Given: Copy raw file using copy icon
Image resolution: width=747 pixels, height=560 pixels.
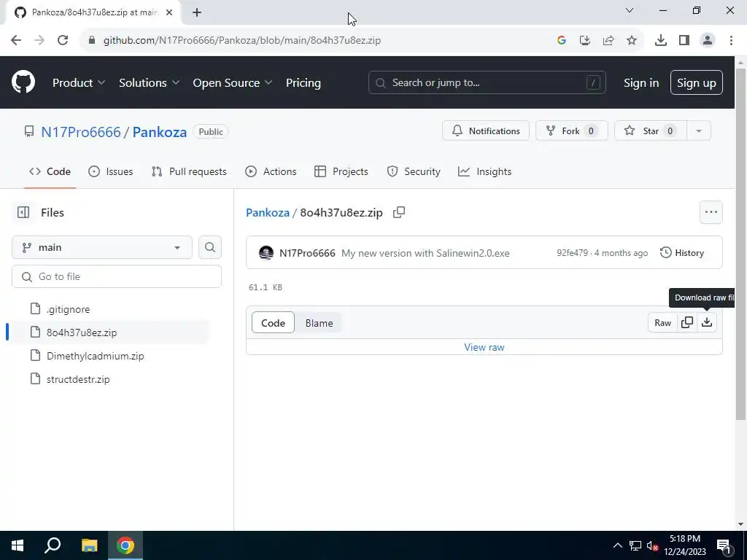Looking at the screenshot, I should coord(687,322).
